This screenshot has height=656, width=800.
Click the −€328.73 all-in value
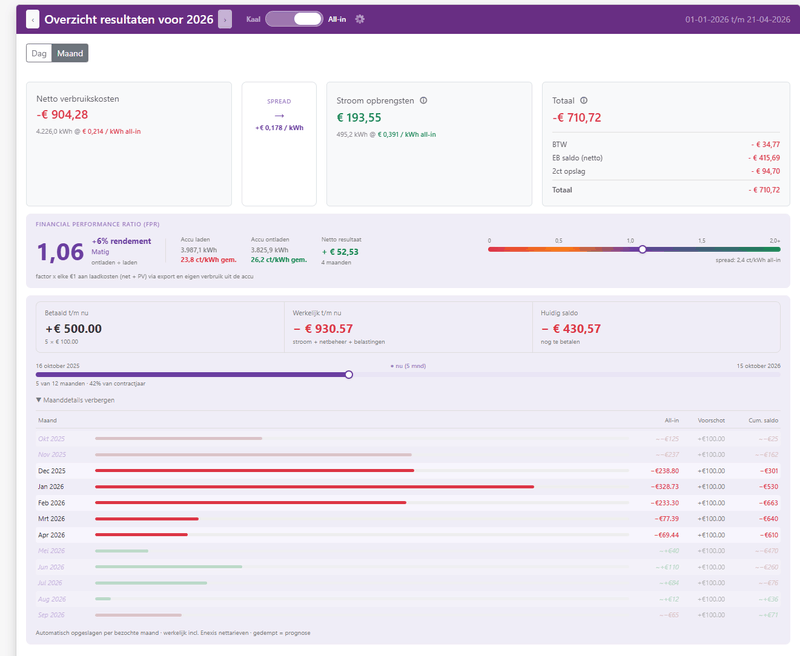point(665,487)
